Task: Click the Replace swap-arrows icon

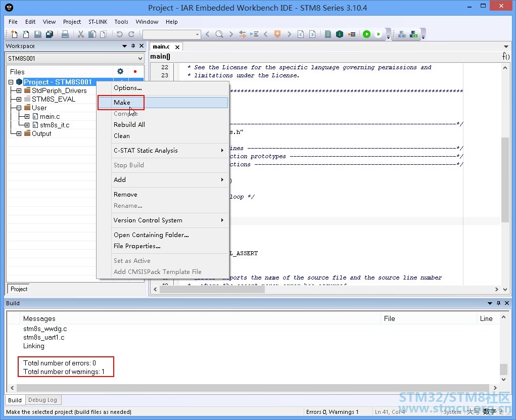Action: [243, 34]
